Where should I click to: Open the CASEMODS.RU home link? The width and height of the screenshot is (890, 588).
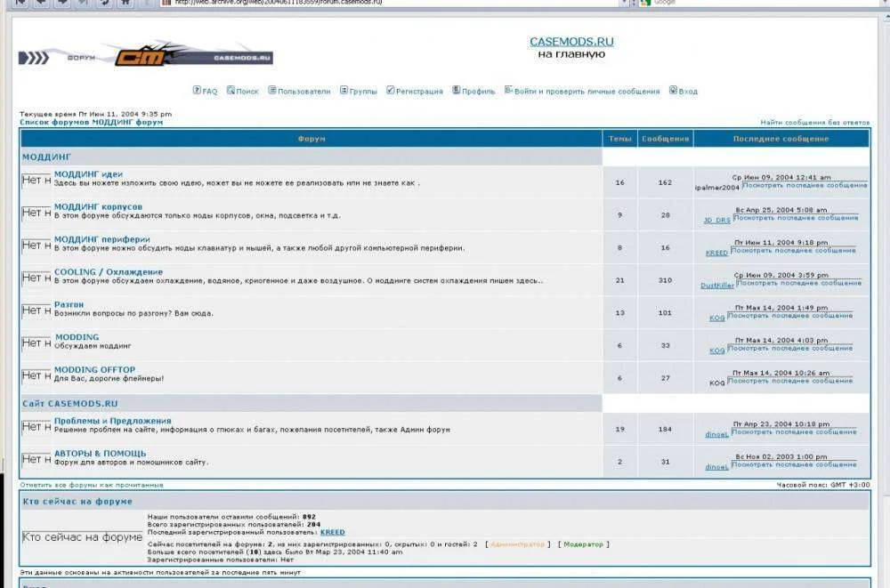[x=571, y=42]
